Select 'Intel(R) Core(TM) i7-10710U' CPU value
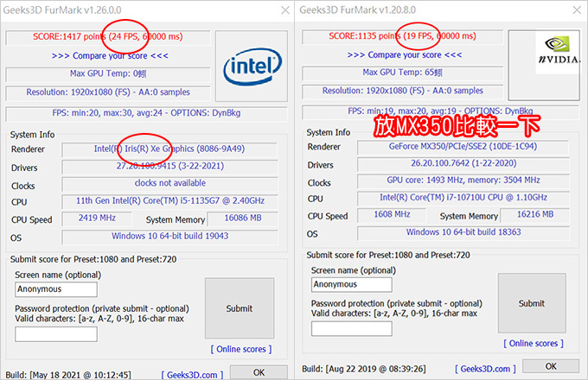 click(x=463, y=197)
